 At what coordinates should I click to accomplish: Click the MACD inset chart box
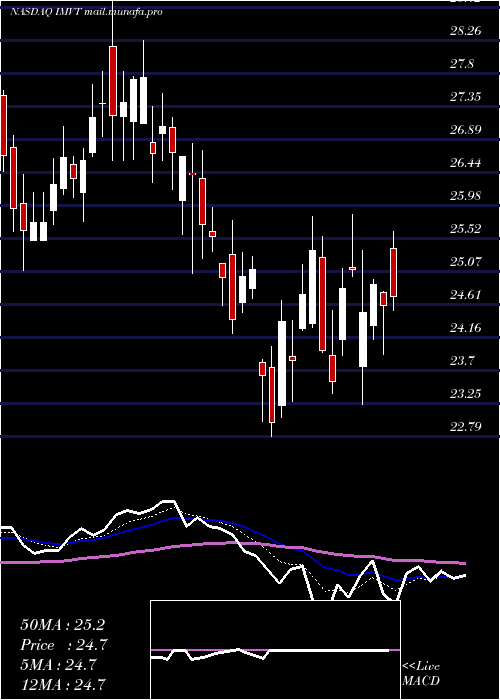click(x=275, y=650)
